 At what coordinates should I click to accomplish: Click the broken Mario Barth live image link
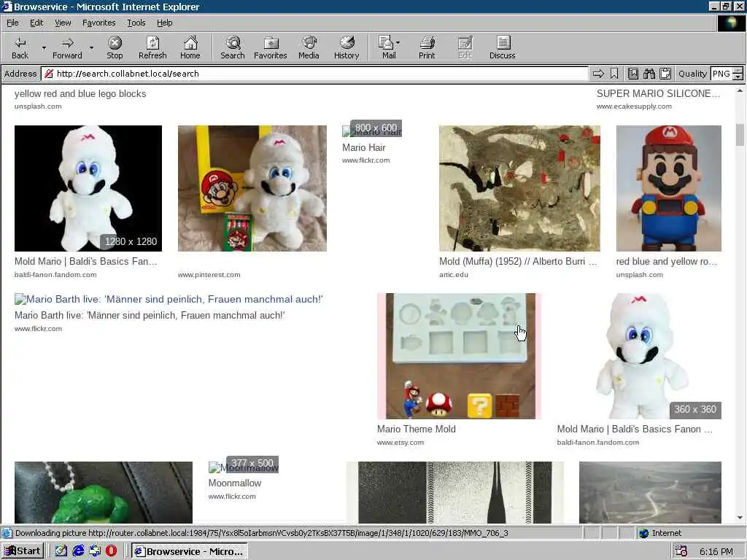point(169,299)
